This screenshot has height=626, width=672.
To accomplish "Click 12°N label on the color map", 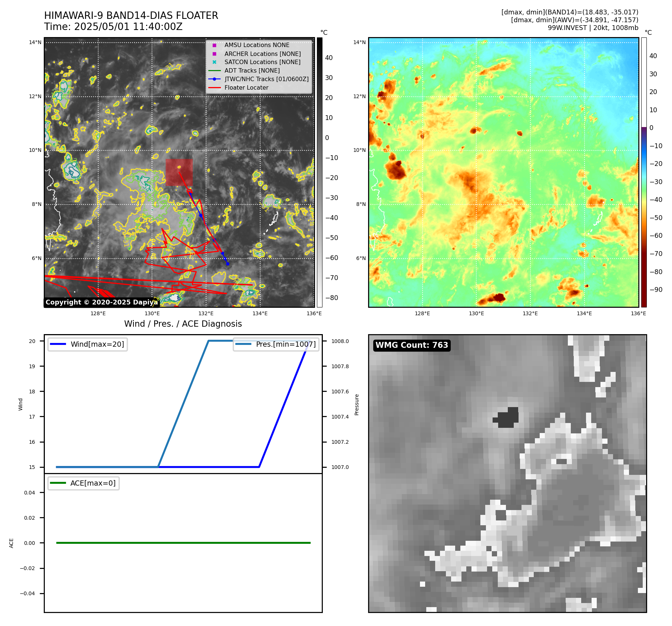I will click(x=360, y=96).
